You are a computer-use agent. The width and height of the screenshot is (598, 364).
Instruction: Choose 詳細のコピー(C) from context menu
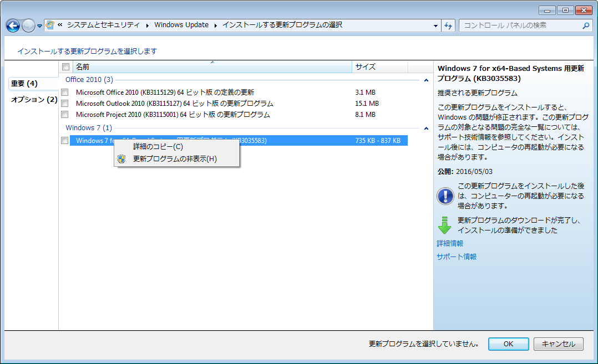(x=177, y=147)
